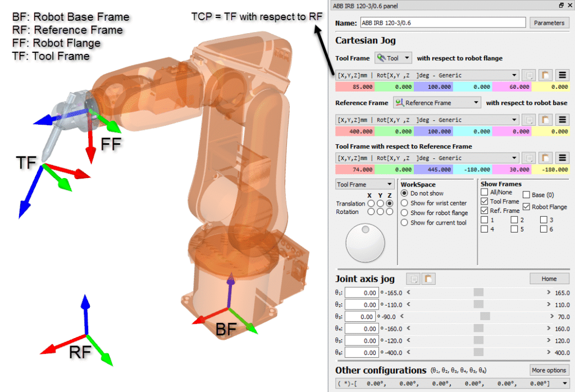Viewport: 575px width, 392px height.
Task: Click the Parameters button
Action: tap(549, 22)
